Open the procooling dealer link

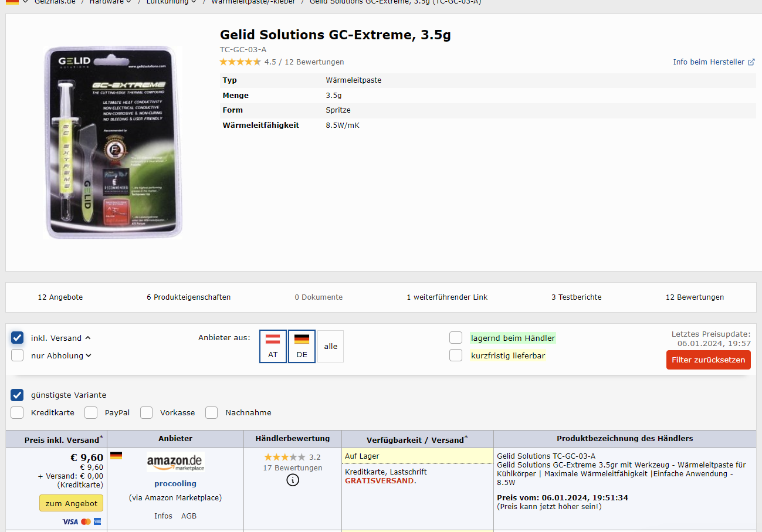click(x=175, y=484)
